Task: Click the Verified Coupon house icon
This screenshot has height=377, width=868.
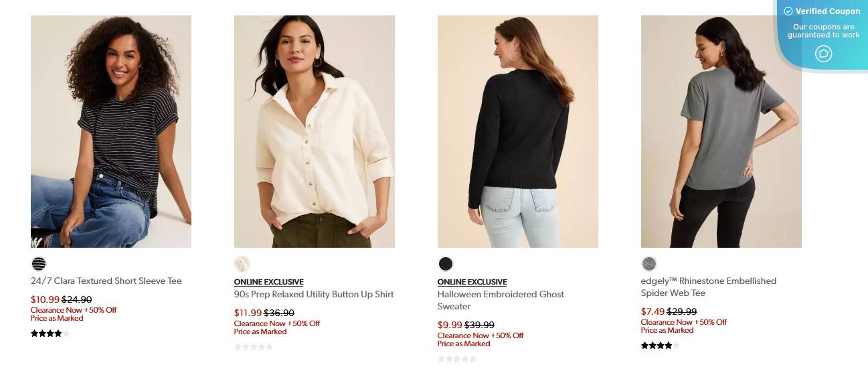Action: coord(824,54)
